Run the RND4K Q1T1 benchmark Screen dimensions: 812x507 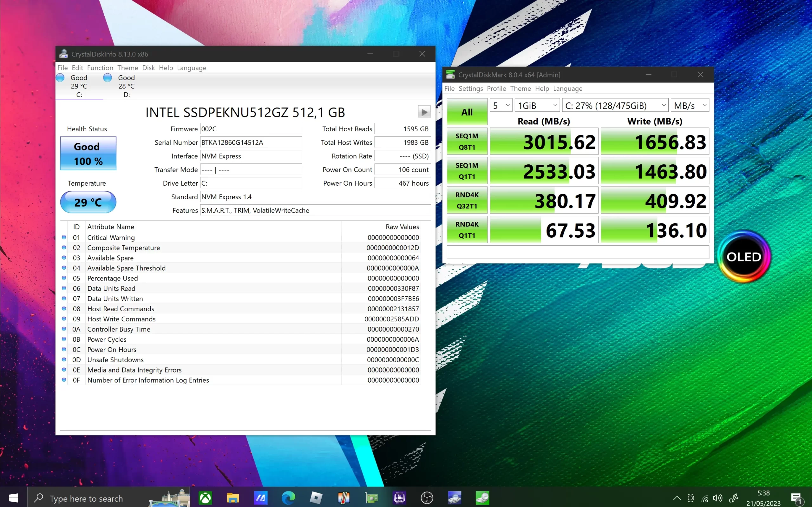[x=467, y=230]
